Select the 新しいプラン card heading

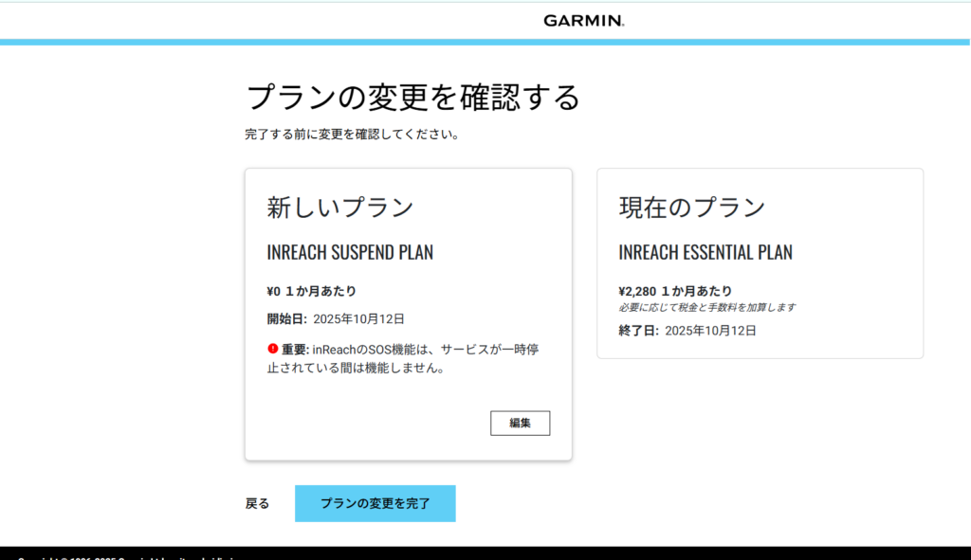click(339, 208)
